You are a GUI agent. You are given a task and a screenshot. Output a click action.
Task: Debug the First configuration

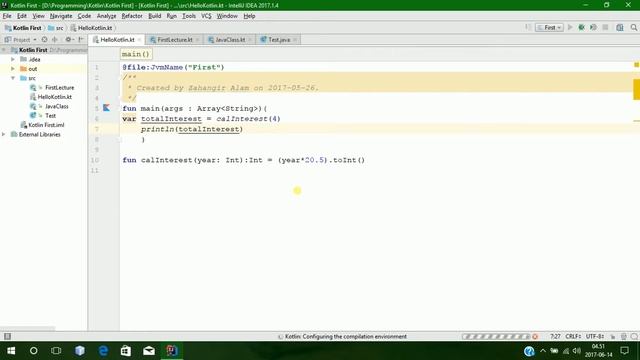tap(582, 27)
